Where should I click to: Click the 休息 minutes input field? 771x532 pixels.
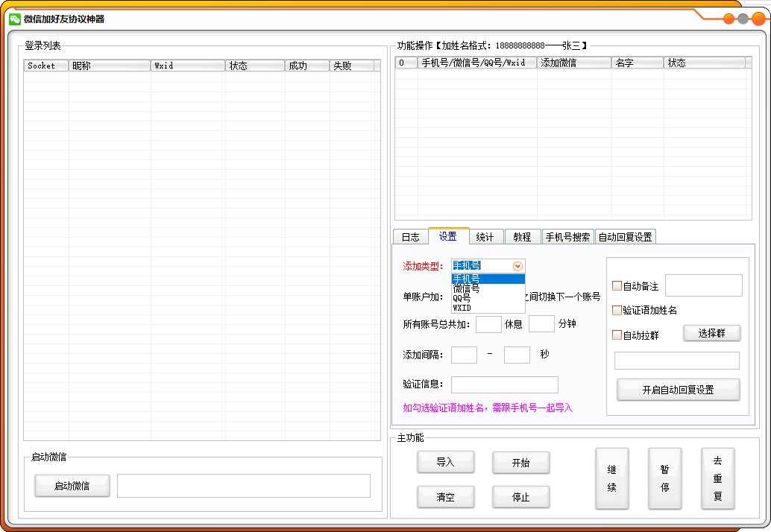pyautogui.click(x=541, y=324)
